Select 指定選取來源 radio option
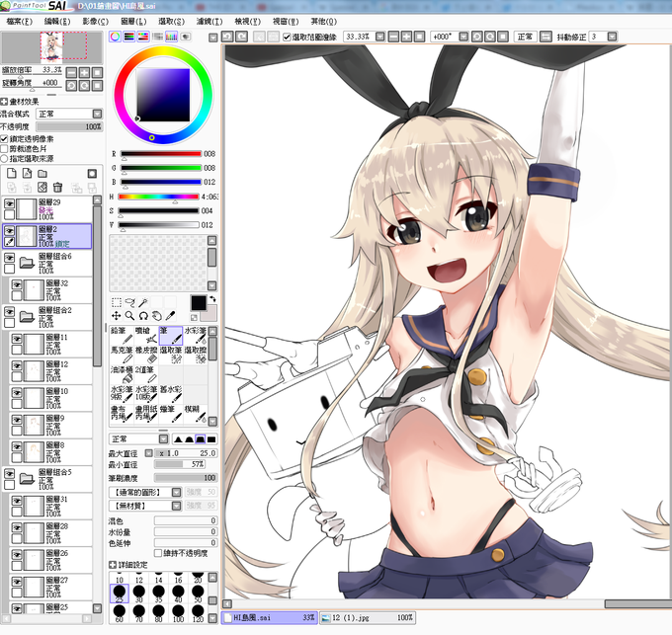Screen dimensions: 672x635 [4, 158]
